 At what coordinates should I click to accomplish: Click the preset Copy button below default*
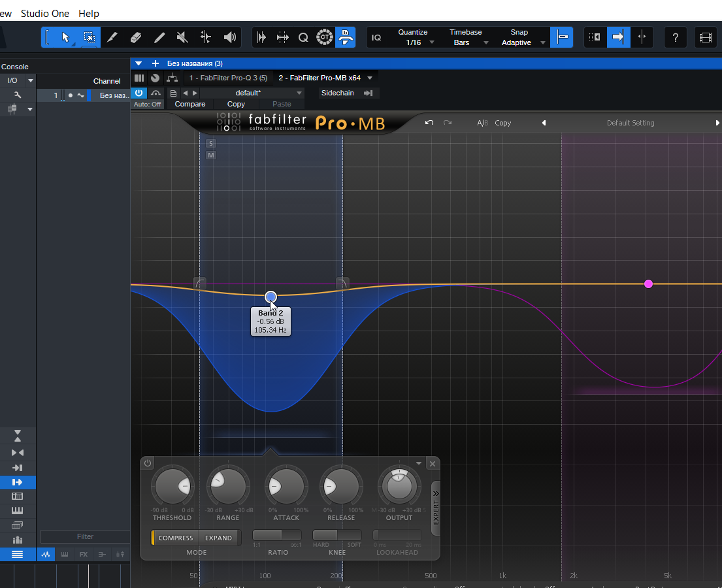pos(236,104)
